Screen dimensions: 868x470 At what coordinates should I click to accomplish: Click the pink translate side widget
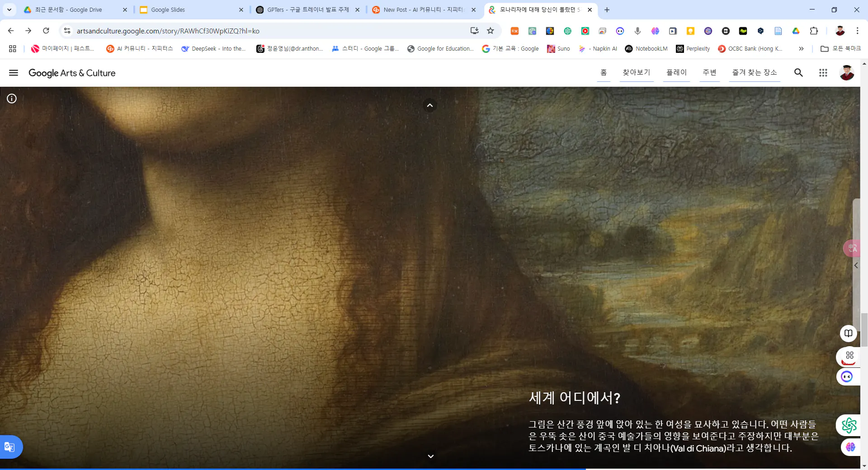[852, 248]
